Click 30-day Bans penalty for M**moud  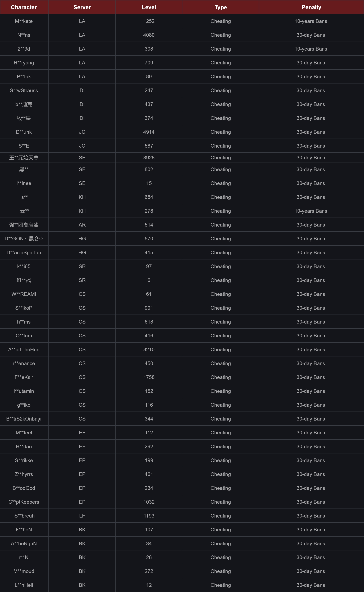click(311, 571)
